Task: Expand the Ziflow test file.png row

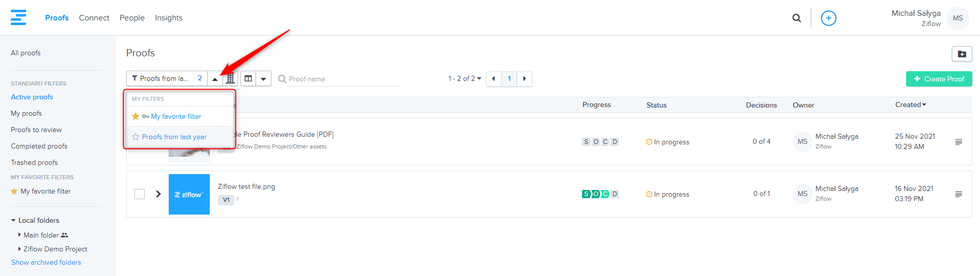Action: pyautogui.click(x=158, y=194)
